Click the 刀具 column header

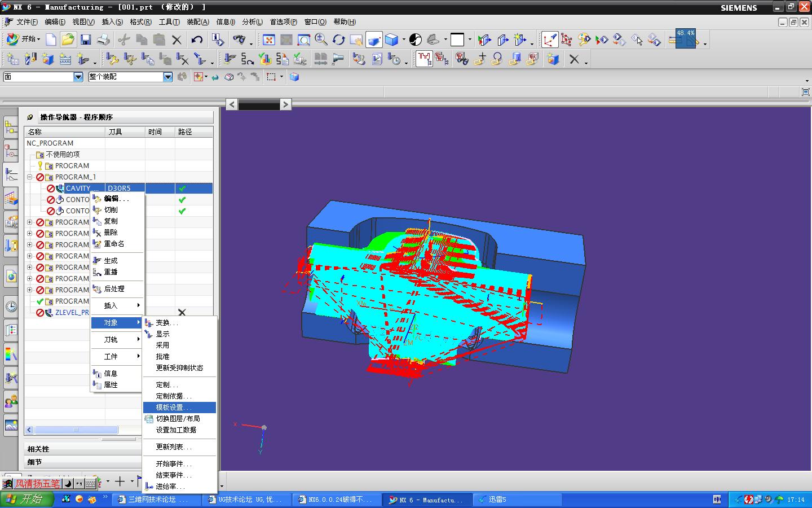pyautogui.click(x=125, y=132)
